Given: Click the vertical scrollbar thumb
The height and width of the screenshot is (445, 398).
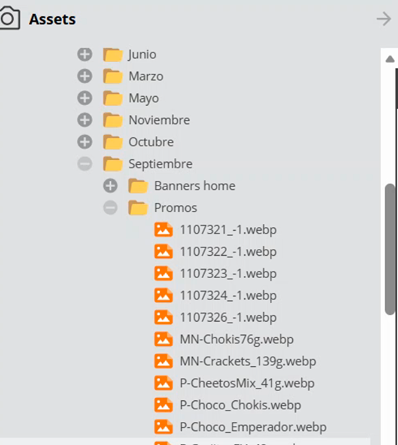Looking at the screenshot, I should 390,249.
